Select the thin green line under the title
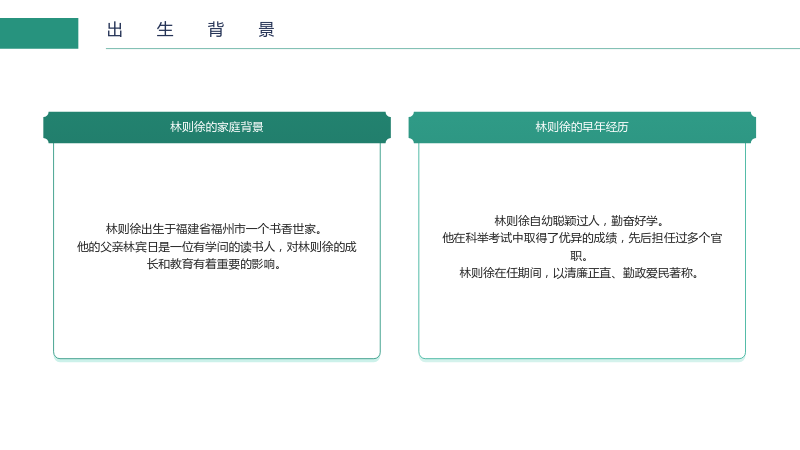The height and width of the screenshot is (450, 800). pos(453,48)
